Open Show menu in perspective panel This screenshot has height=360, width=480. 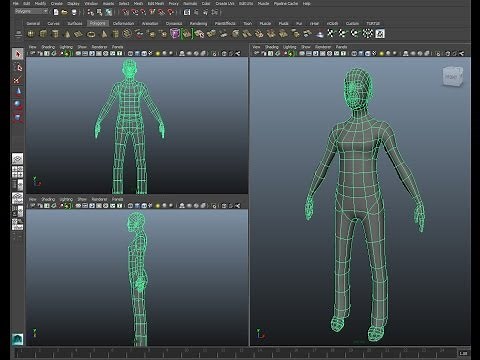coord(306,47)
